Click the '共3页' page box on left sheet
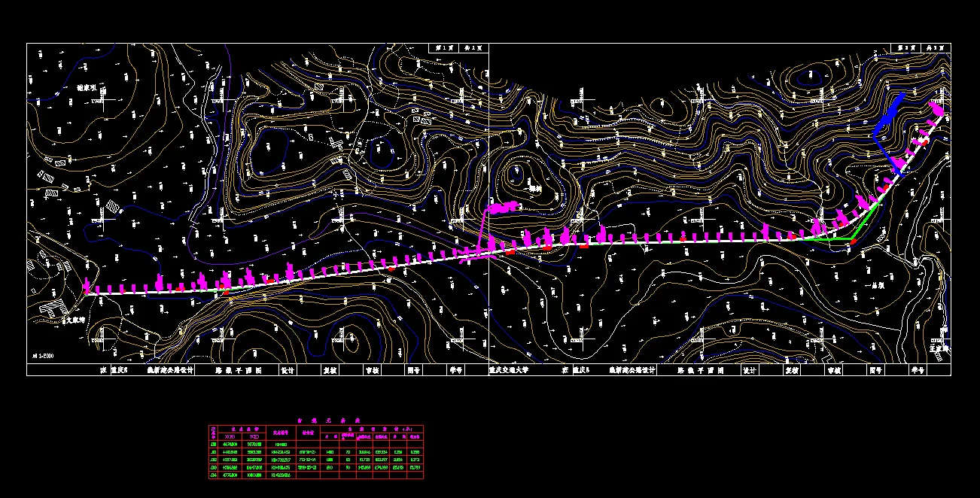This screenshot has height=498, width=980. (x=475, y=47)
